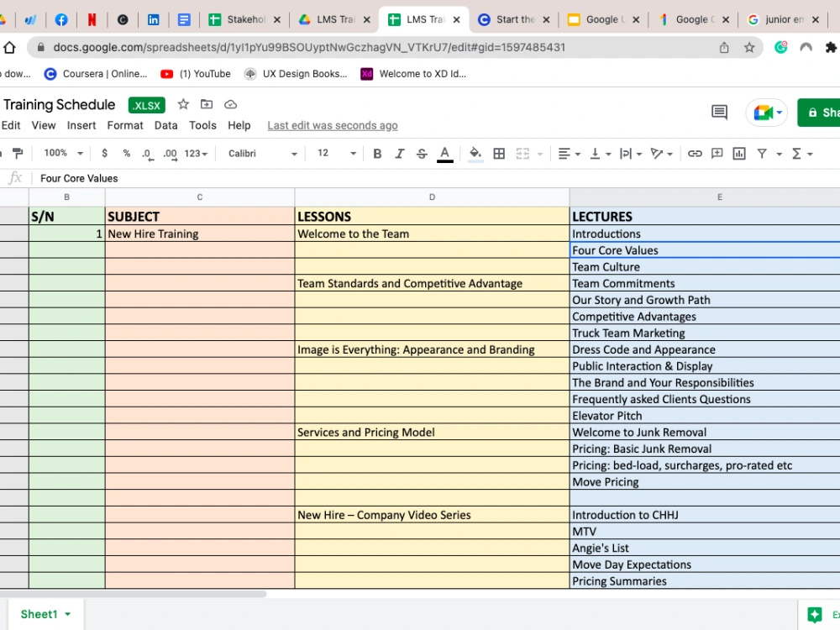This screenshot has width=840, height=630.
Task: Click the Explore icon at bottom right
Action: click(815, 615)
